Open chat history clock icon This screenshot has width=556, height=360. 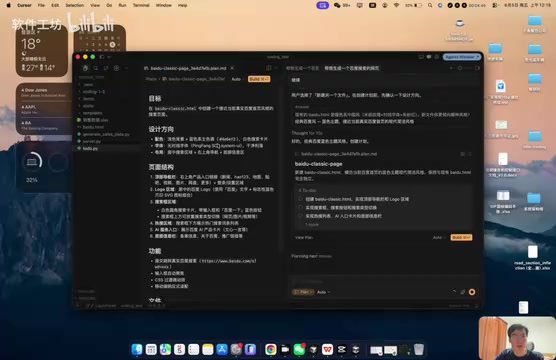coord(460,68)
